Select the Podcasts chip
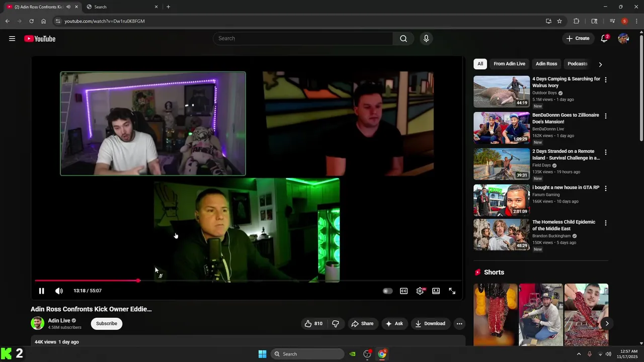644x362 pixels. tap(578, 64)
